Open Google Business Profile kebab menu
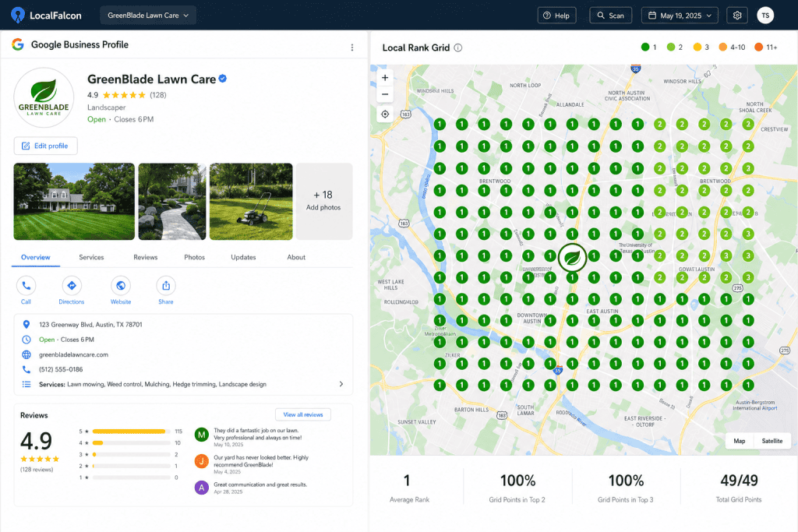798x532 pixels. (352, 48)
